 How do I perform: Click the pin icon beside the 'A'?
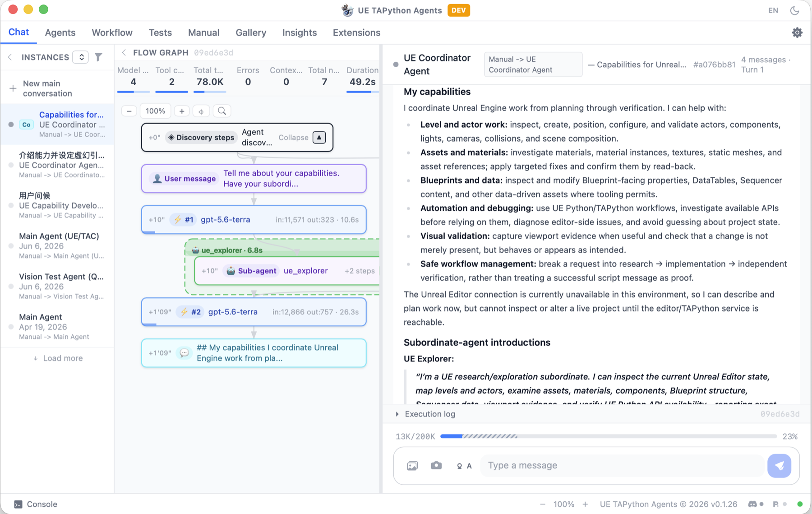click(459, 466)
